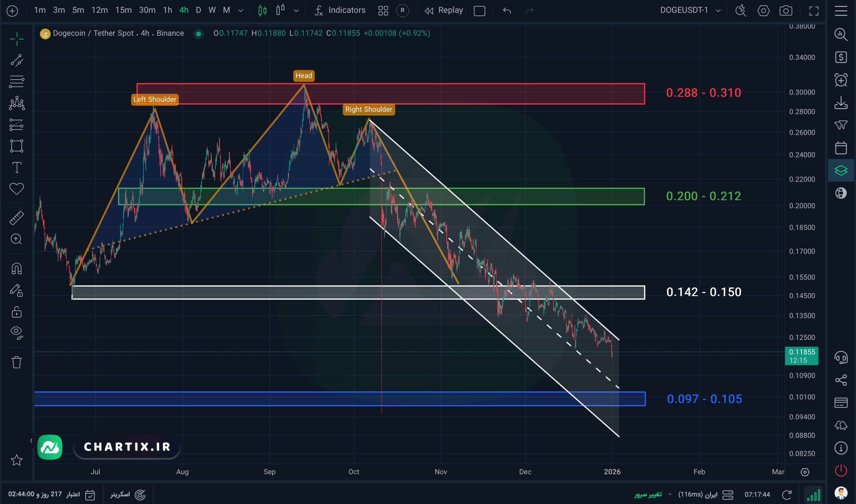Select the D daily timeframe
Screen dimensions: 856x504
[198, 10]
